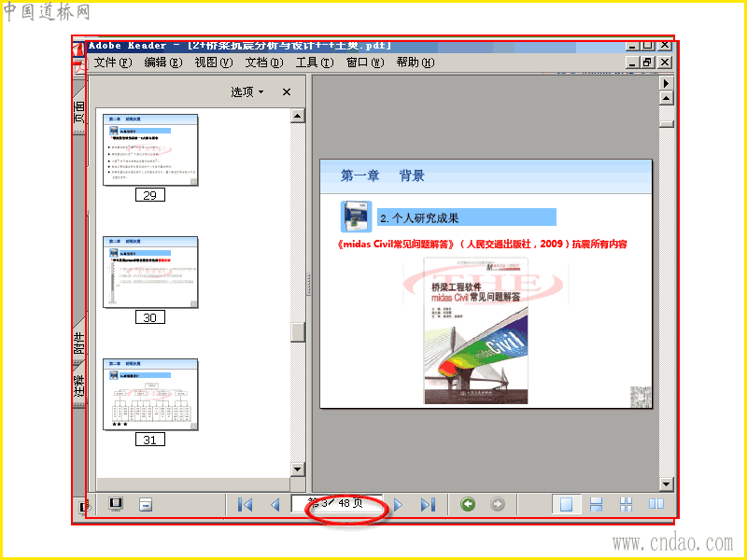Click document scroll up arrow

pyautogui.click(x=666, y=98)
